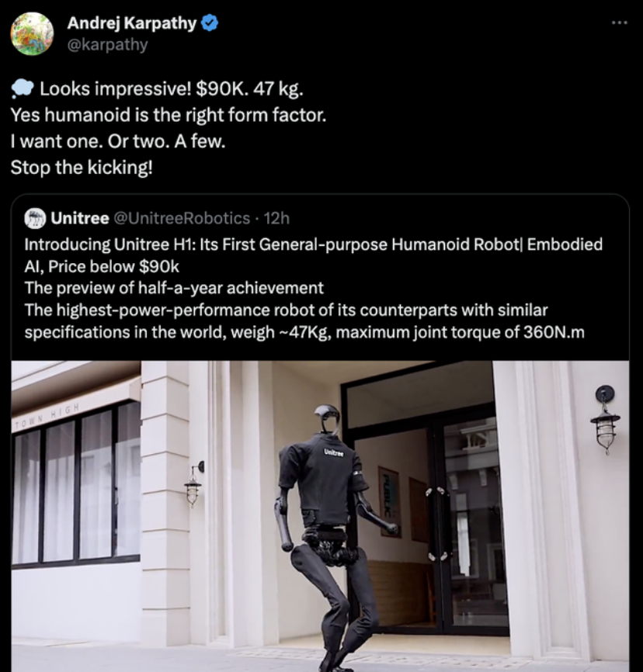Open the three-dot more options menu

pos(618,22)
